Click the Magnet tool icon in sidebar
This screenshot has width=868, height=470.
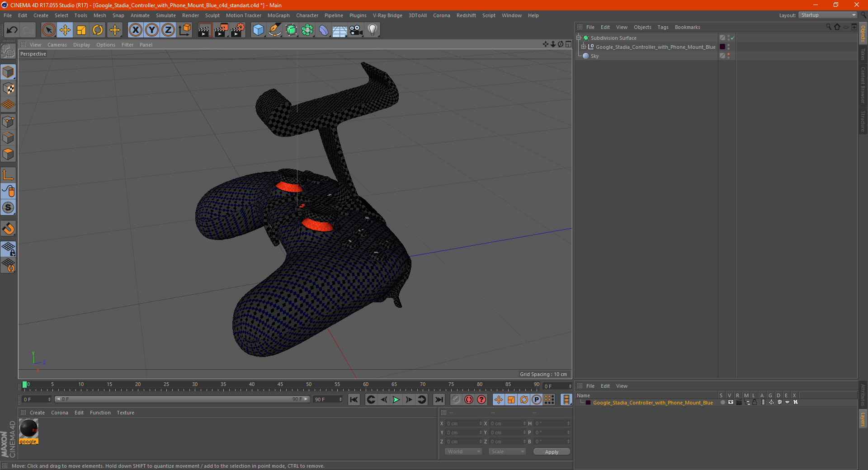pos(8,229)
